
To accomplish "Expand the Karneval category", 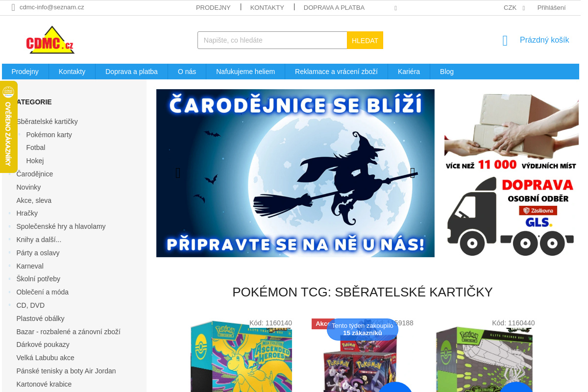I will (10, 266).
